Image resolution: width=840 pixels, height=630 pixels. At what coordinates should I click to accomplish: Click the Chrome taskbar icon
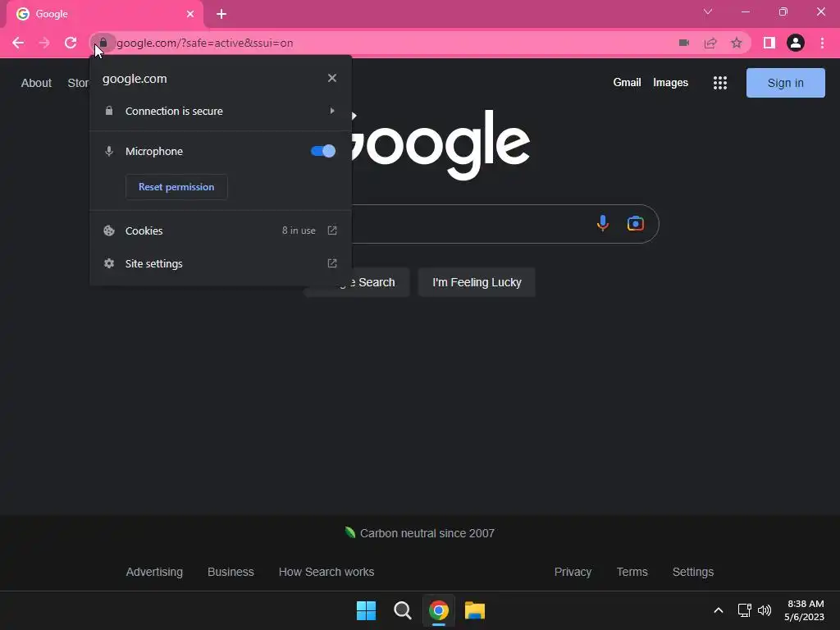pos(438,610)
